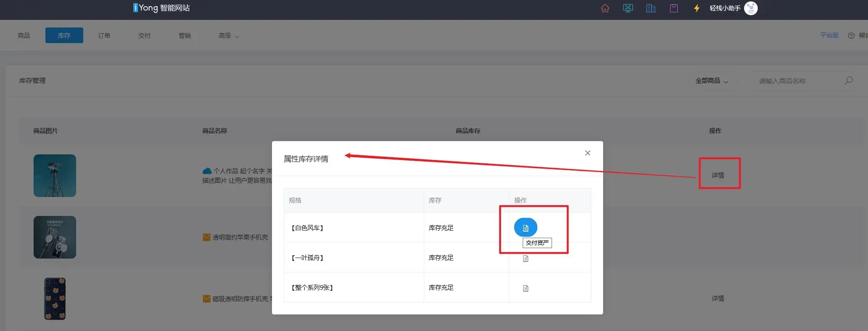The image size is (868, 331).
Task: Click the blue 交付资产 icon for 白色风车
Action: tap(525, 228)
